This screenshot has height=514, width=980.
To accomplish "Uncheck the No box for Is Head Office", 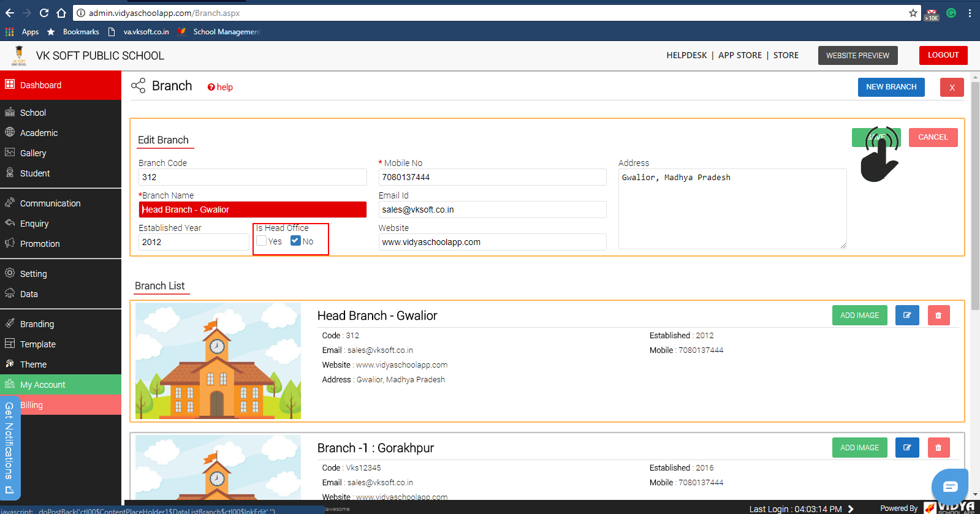I will pos(295,241).
